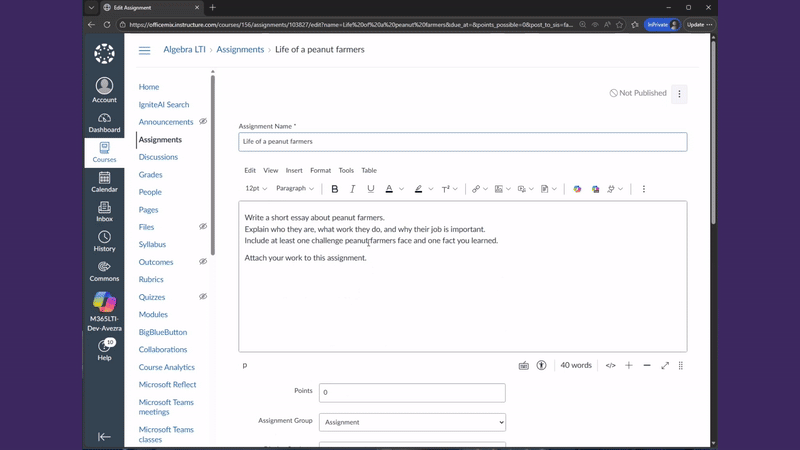Collapse the global navigation sidebar
800x450 pixels.
(x=104, y=437)
